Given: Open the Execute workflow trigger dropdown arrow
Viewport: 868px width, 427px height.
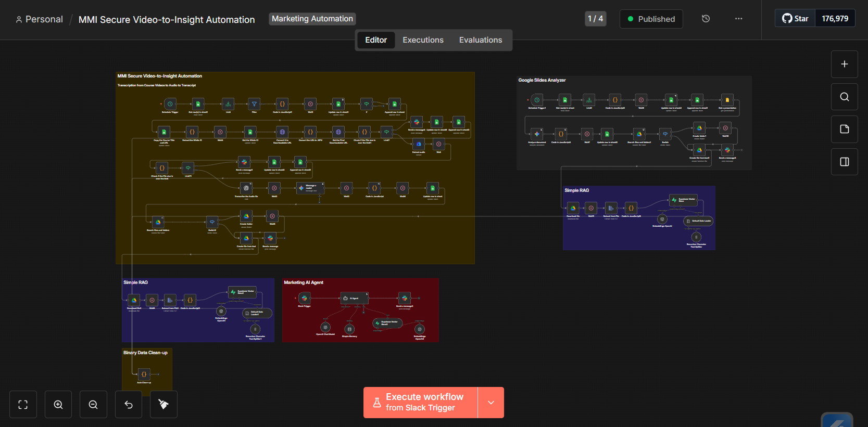Looking at the screenshot, I should point(491,403).
